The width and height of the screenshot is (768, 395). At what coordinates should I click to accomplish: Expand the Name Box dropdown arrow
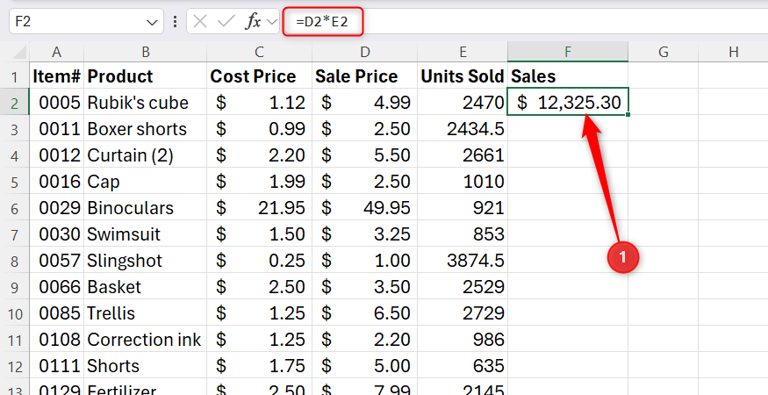pos(152,22)
